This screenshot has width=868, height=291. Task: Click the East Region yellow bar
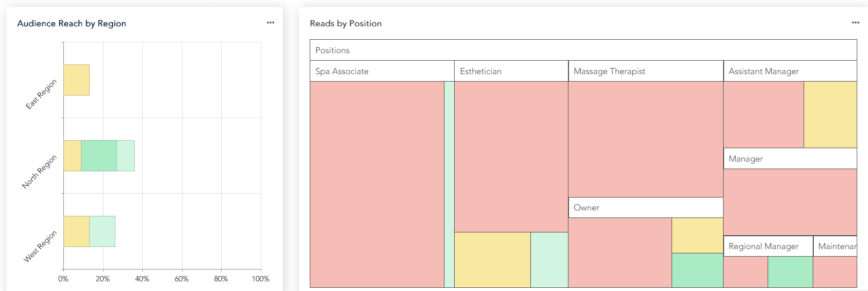pos(76,80)
